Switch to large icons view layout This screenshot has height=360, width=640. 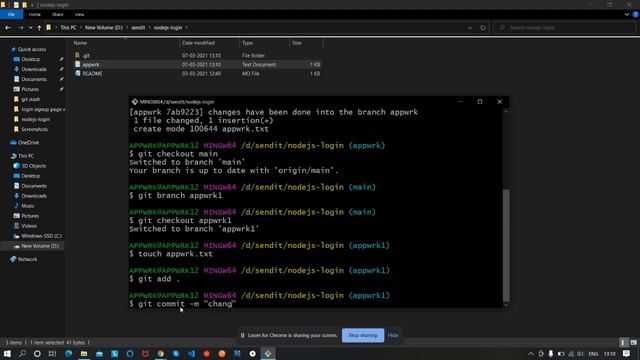(x=633, y=342)
